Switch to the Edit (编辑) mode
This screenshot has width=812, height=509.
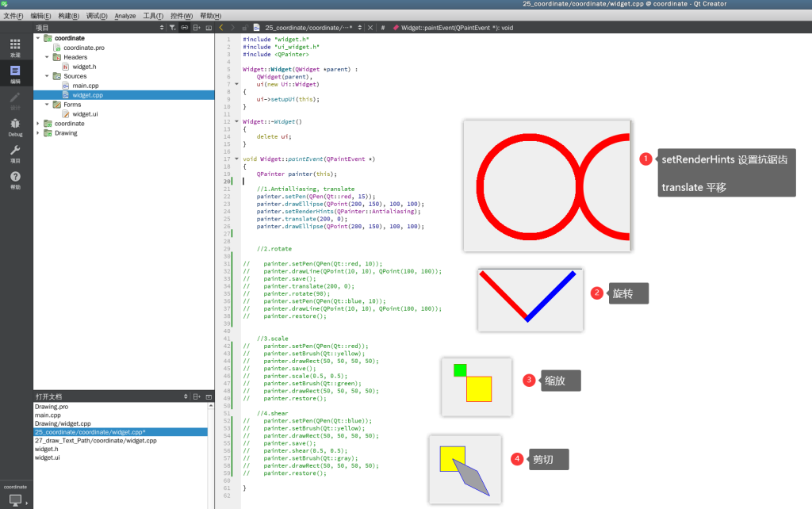(15, 74)
